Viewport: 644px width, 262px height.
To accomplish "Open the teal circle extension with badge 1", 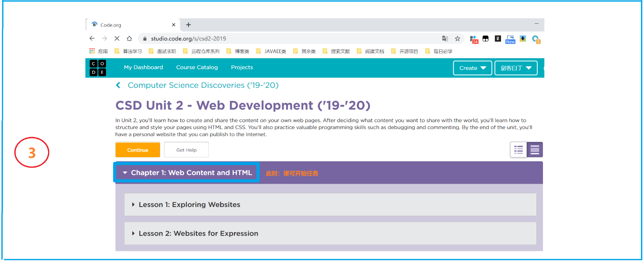I will [x=536, y=39].
